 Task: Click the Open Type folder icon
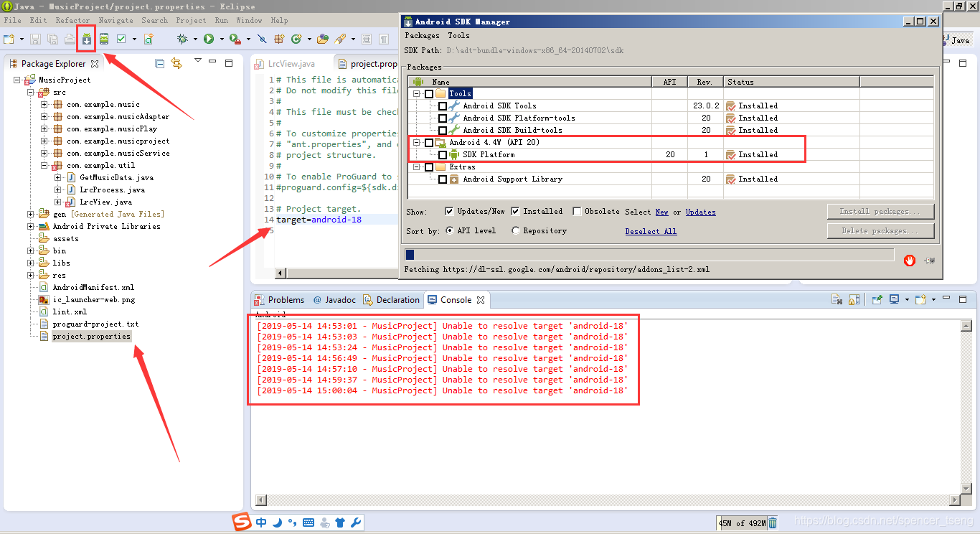coord(323,39)
